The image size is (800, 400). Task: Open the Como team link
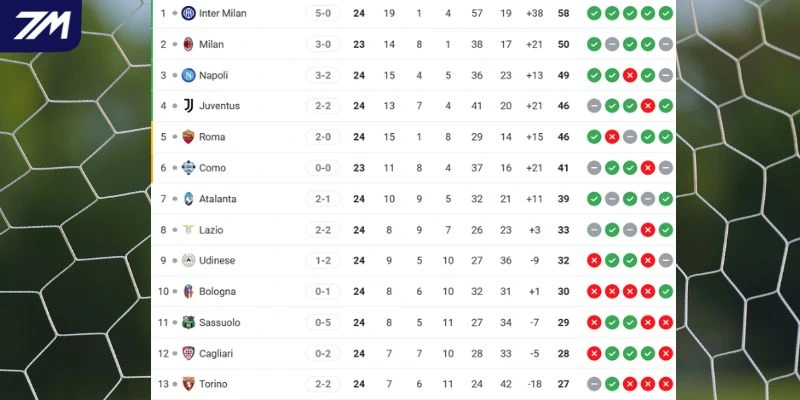click(x=210, y=168)
